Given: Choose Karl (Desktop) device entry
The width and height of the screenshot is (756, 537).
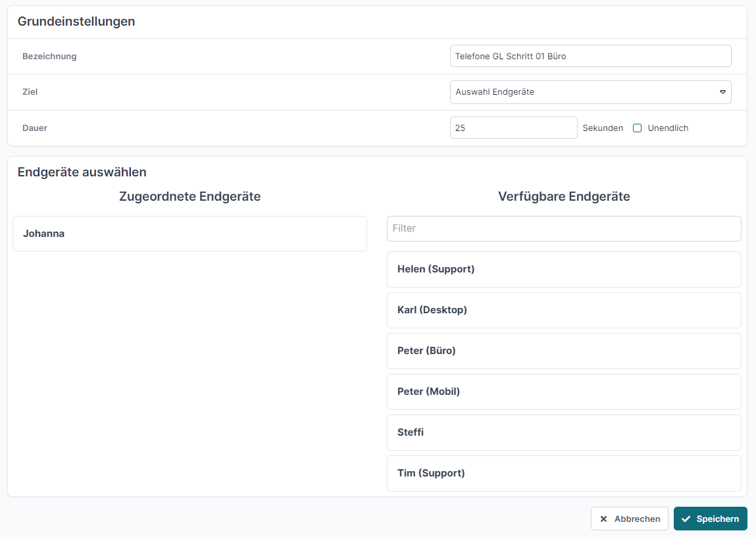Looking at the screenshot, I should (564, 310).
